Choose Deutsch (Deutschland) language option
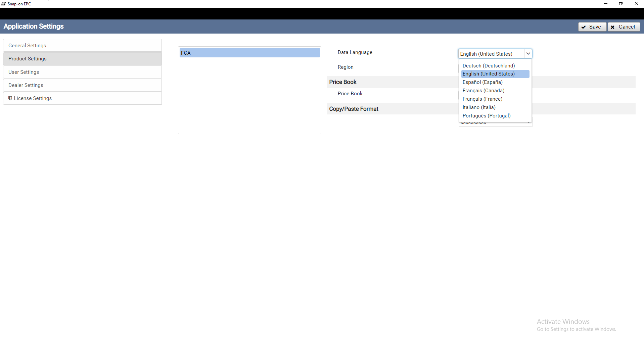Image resolution: width=644 pixels, height=349 pixels. [495, 65]
